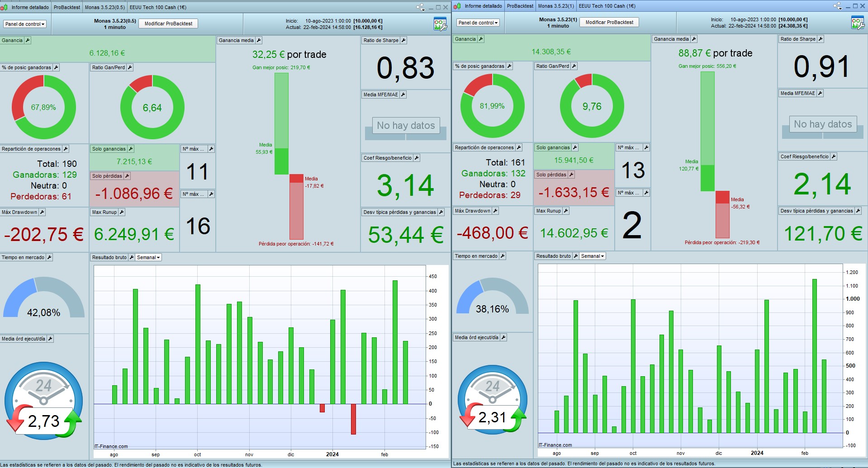Click Media órd ejecut/día wrench in Monas 3.5.23(1) window
Viewport: 868px width, 468px height.
coord(503,337)
